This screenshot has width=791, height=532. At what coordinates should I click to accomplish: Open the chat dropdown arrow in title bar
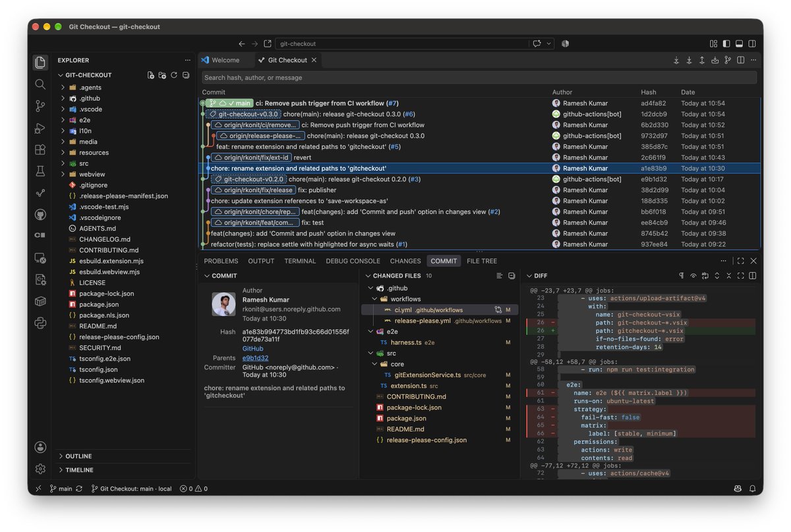coord(547,44)
